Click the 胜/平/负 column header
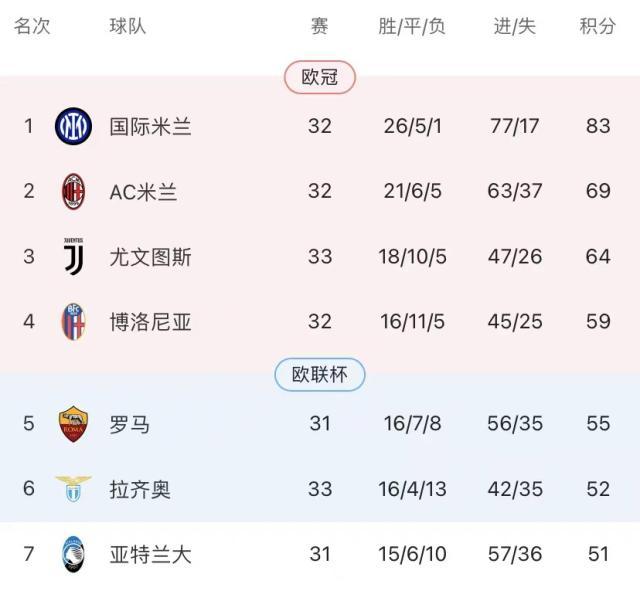640x591 pixels. pos(412,27)
